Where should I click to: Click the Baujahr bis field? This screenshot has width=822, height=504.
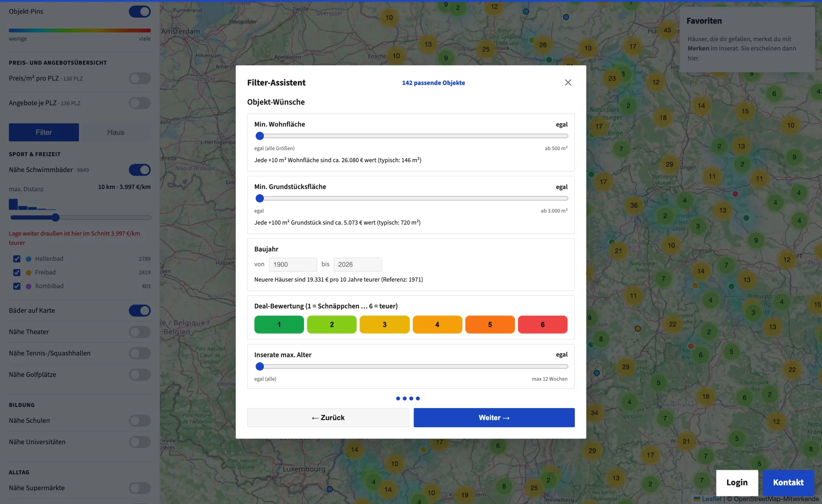358,264
